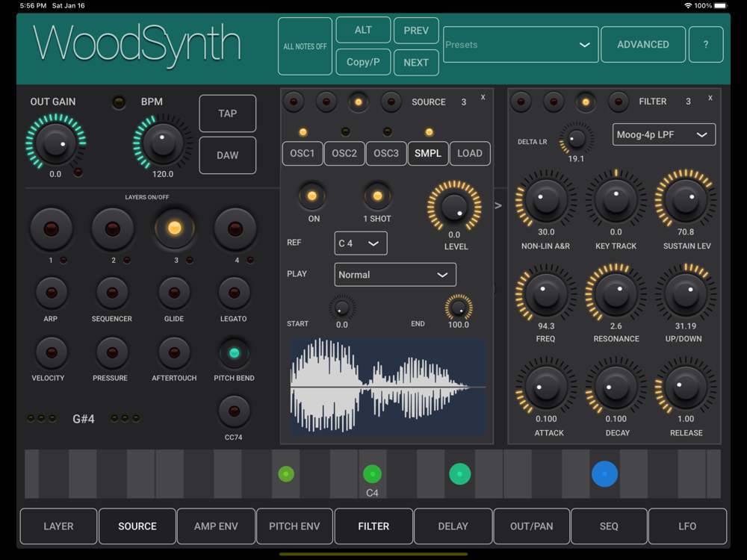Switch to the OSC2 source tab

[x=344, y=153]
